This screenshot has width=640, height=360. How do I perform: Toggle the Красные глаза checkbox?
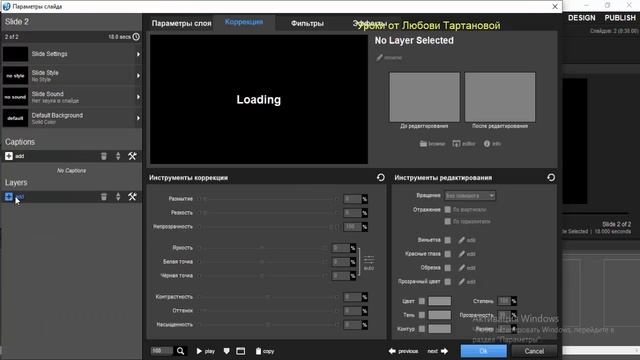coord(448,254)
